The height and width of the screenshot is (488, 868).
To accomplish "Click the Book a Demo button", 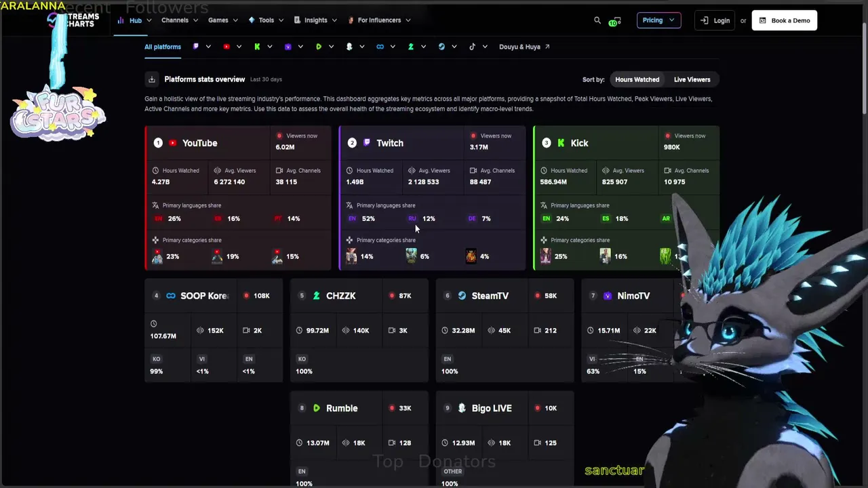I will [x=785, y=20].
